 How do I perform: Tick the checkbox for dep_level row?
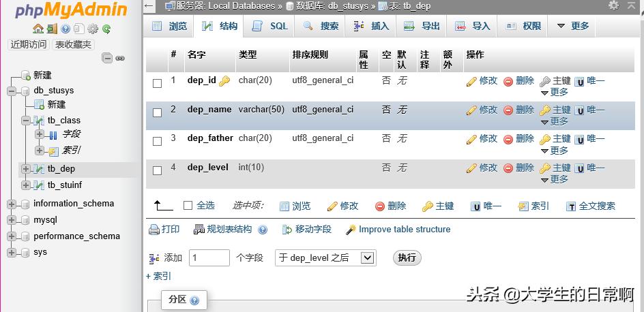(x=158, y=170)
